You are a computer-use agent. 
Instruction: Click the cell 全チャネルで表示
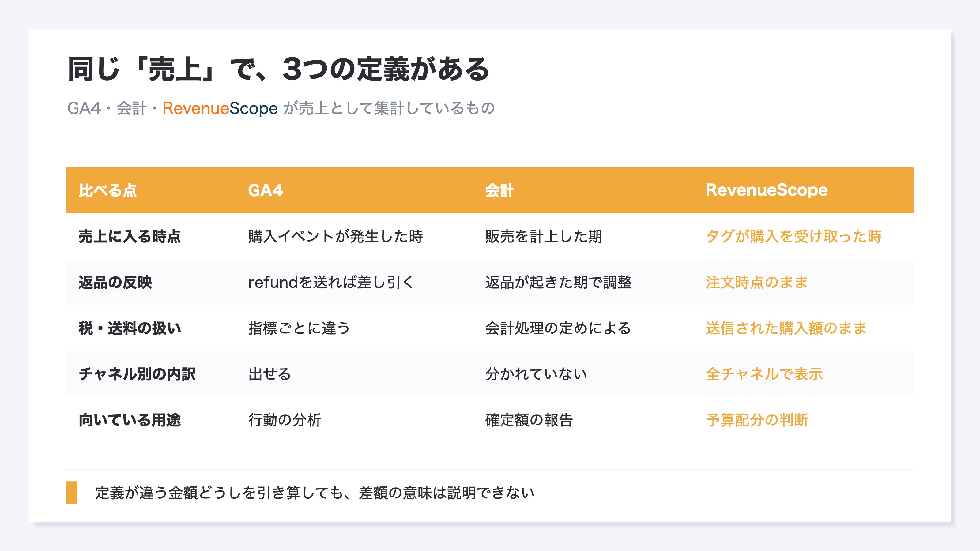764,374
